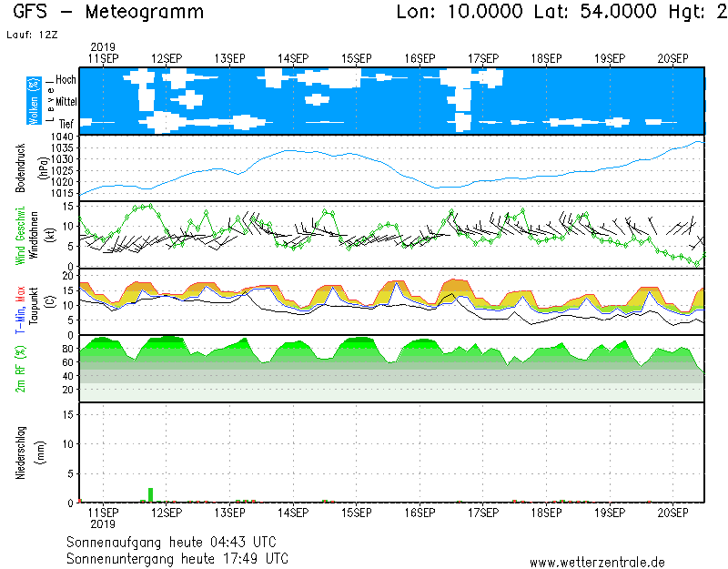The image size is (728, 569).
Task: Select the 'Lat: 54.0000' latitude text
Action: pyautogui.click(x=595, y=12)
